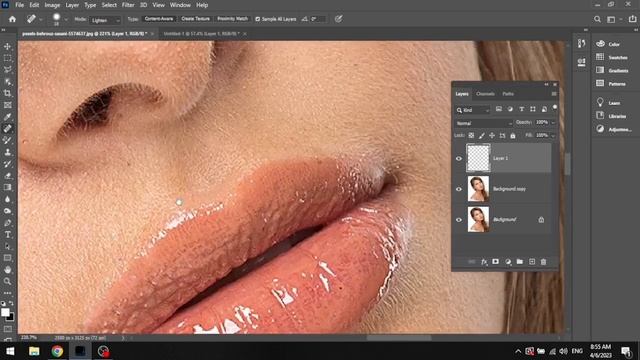Open the Mode dropdown showing Lighten
The height and width of the screenshot is (360, 640).
pyautogui.click(x=105, y=20)
